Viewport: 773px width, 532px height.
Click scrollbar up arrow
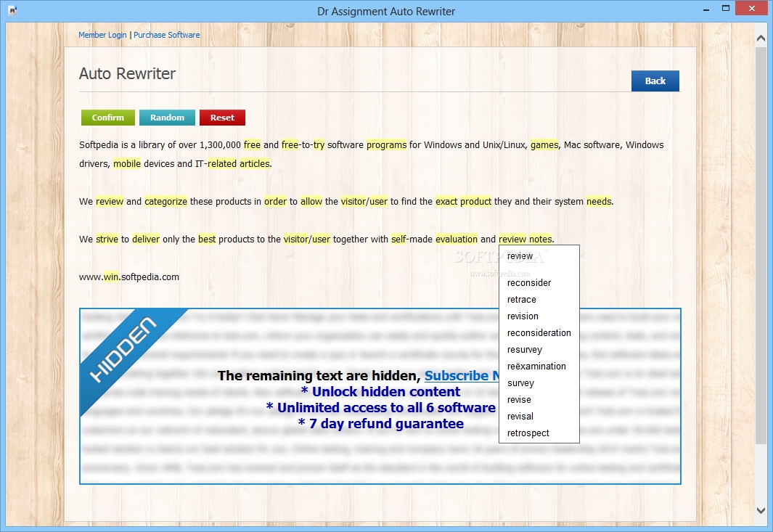coord(761,38)
